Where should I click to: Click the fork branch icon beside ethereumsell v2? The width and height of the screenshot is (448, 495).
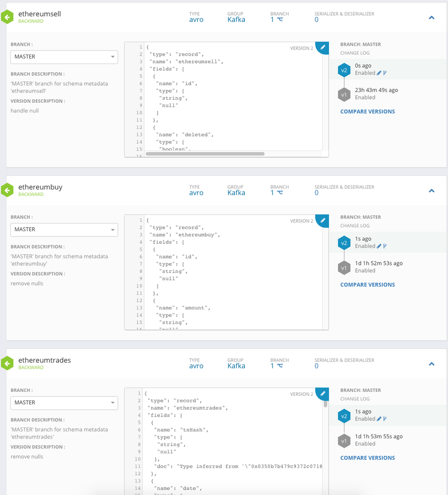(x=385, y=73)
